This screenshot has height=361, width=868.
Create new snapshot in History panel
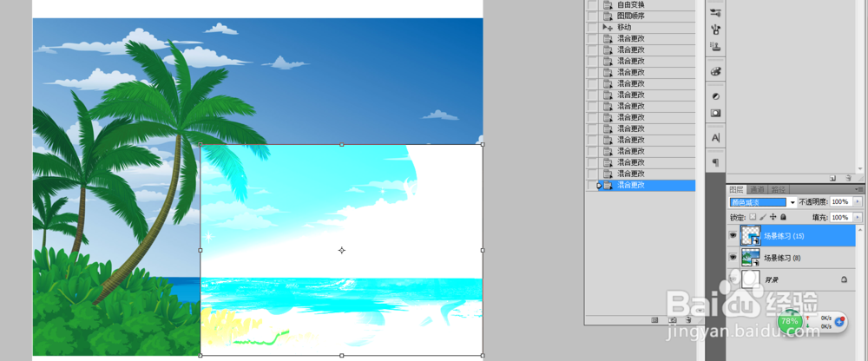(x=672, y=320)
